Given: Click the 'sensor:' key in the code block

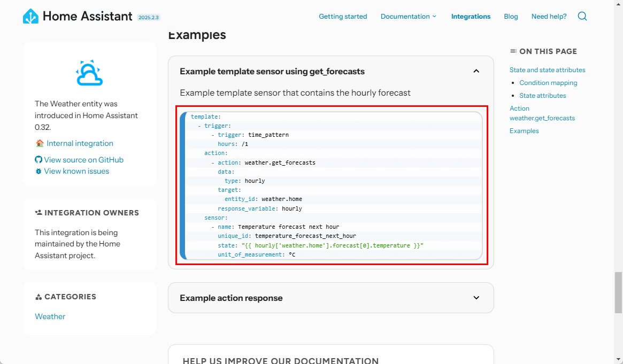Looking at the screenshot, I should (x=216, y=218).
